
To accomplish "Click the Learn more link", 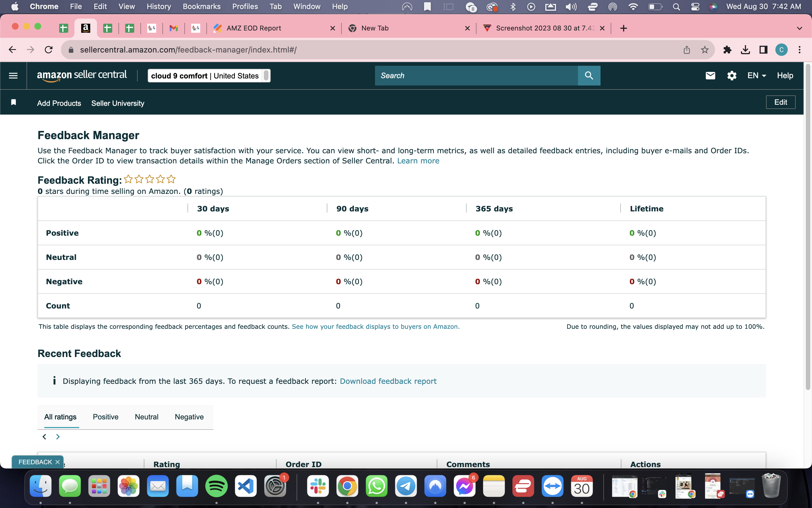I will point(418,161).
